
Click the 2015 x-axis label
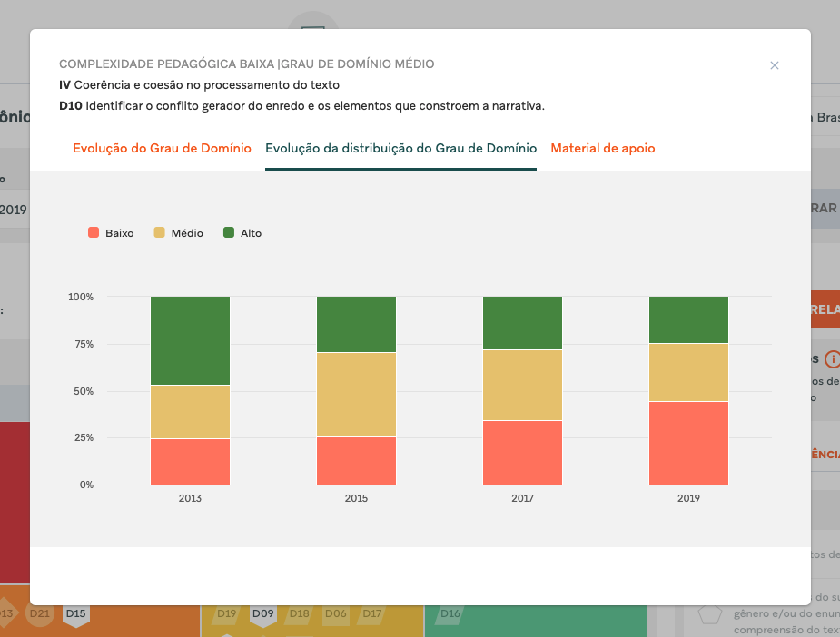coord(356,498)
